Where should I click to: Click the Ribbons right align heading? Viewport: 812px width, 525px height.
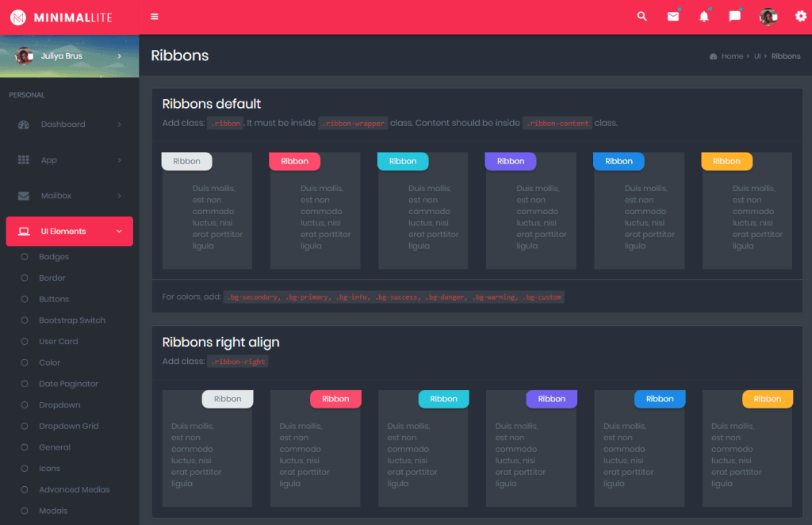(x=220, y=343)
